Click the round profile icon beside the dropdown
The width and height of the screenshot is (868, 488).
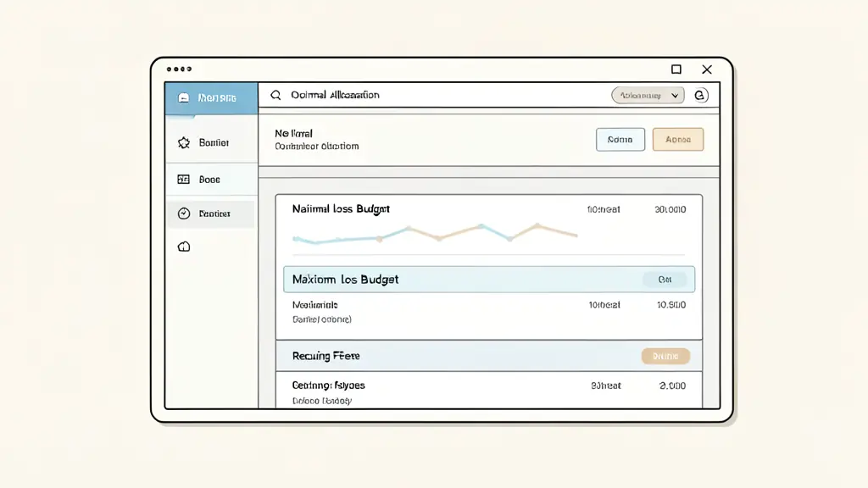pos(700,95)
